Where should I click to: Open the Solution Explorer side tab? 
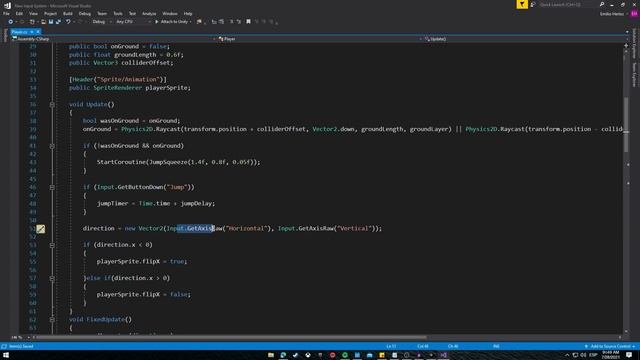tap(634, 44)
